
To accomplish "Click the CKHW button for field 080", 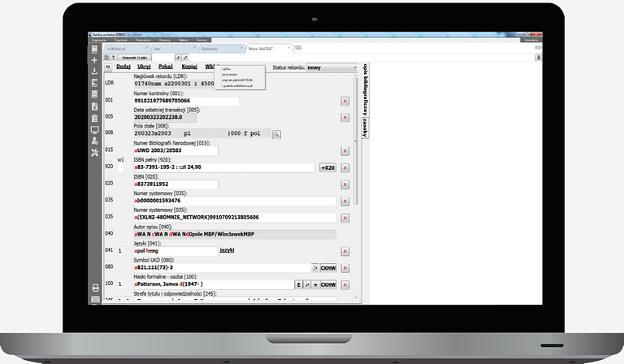I will 328,267.
